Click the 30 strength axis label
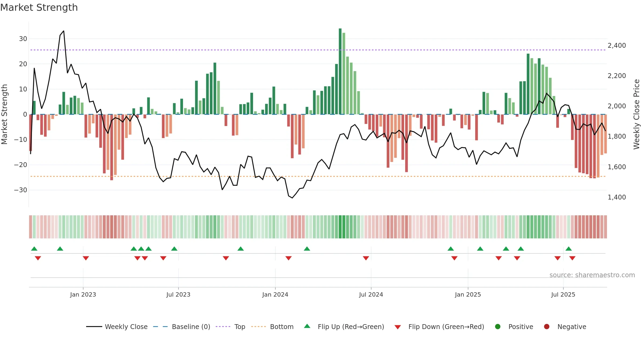644x362 pixels. [23, 39]
